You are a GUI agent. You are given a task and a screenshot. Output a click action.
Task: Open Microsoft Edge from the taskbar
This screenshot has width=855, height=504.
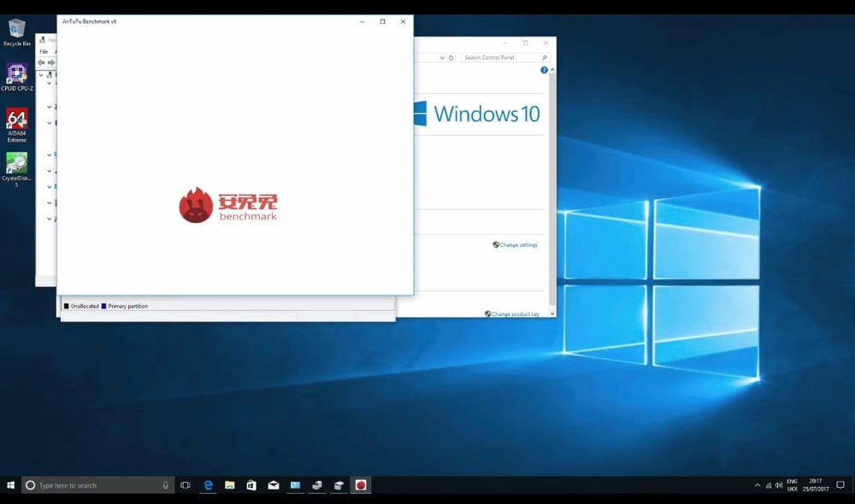coord(208,485)
